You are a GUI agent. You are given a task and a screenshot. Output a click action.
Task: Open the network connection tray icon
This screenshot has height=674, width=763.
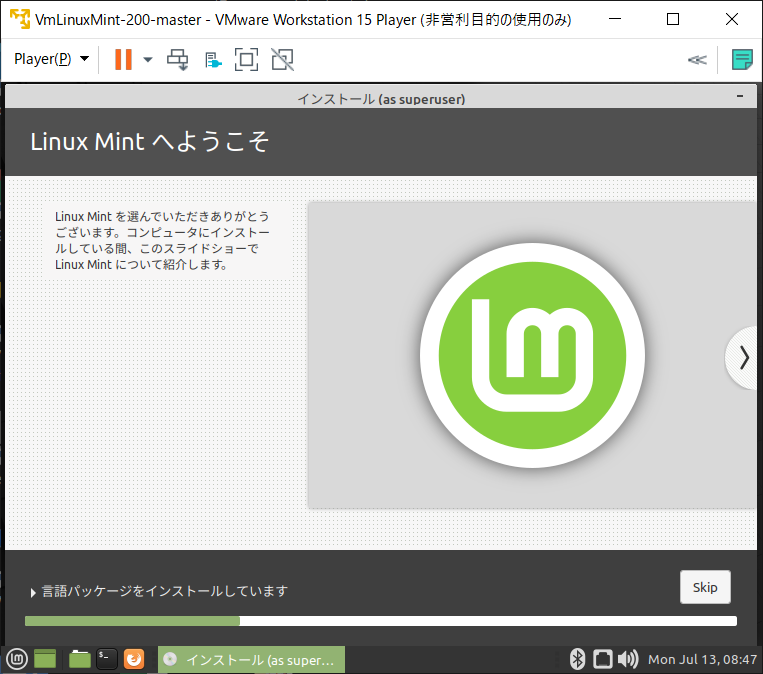(x=602, y=659)
